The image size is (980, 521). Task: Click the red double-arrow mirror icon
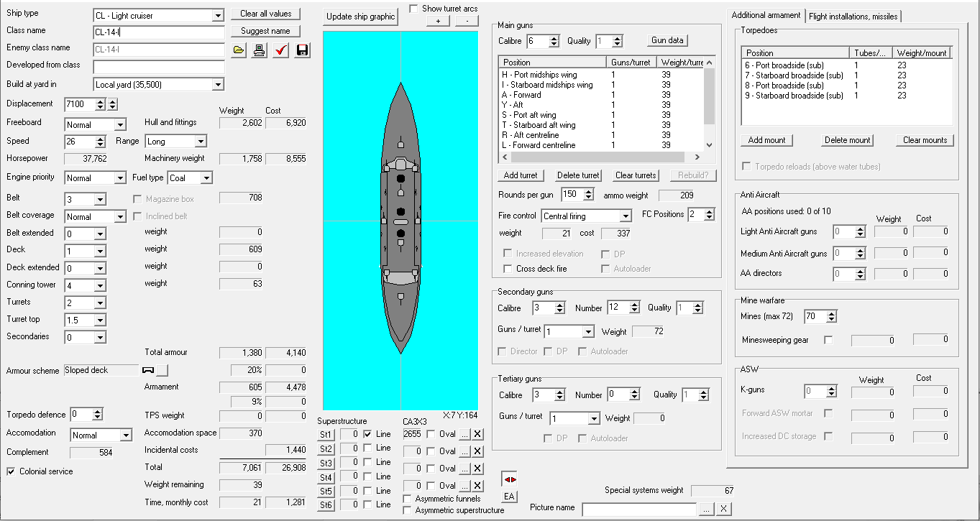click(x=509, y=479)
